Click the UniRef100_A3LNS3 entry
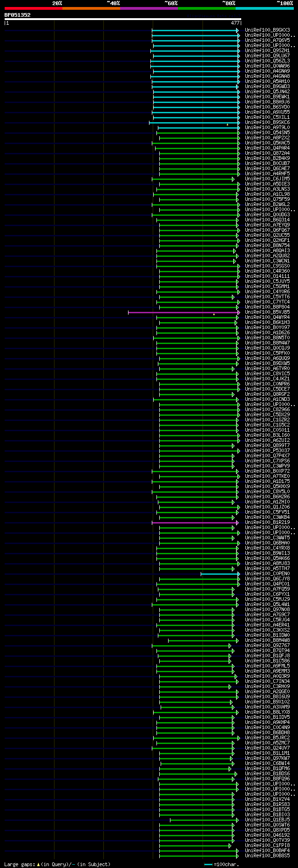The width and height of the screenshot is (298, 868). [x=267, y=189]
